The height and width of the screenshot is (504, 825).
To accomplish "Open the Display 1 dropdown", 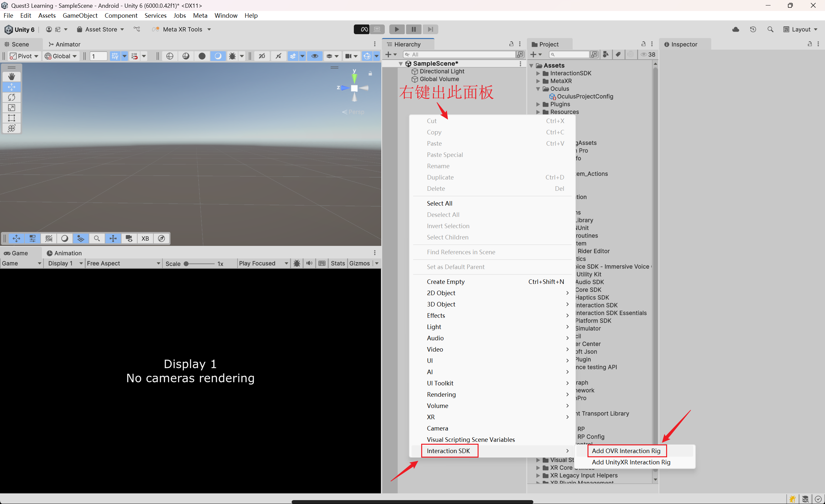I will pyautogui.click(x=64, y=264).
